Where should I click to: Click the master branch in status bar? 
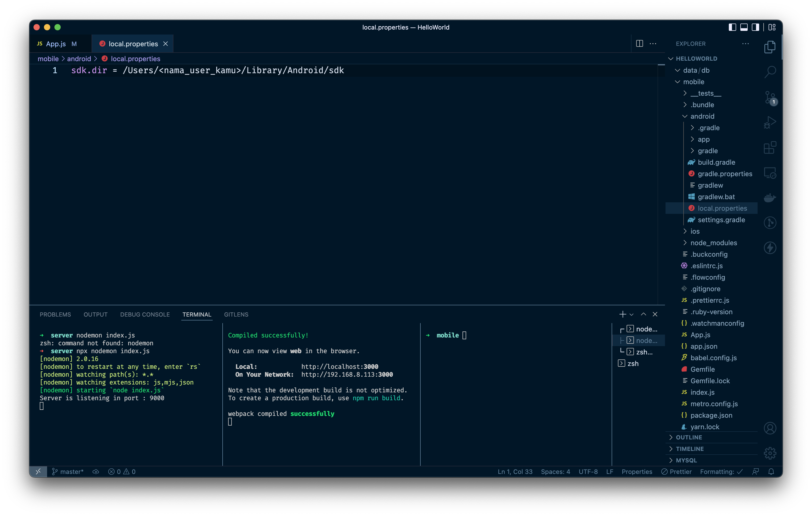(67, 472)
